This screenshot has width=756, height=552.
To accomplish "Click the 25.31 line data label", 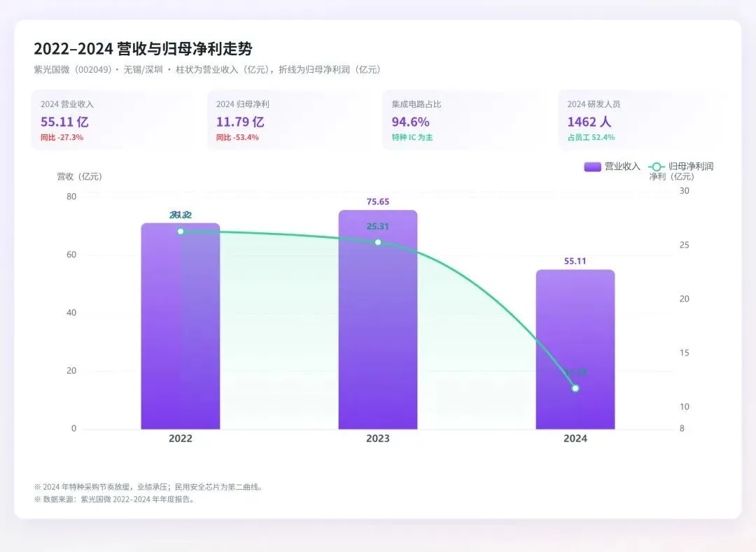I will 377,227.
